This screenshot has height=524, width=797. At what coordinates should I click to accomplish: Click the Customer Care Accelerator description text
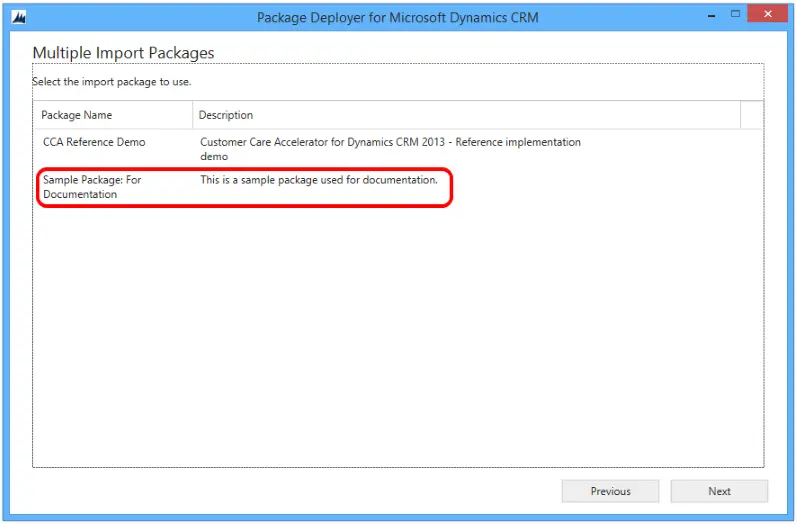pyautogui.click(x=390, y=149)
